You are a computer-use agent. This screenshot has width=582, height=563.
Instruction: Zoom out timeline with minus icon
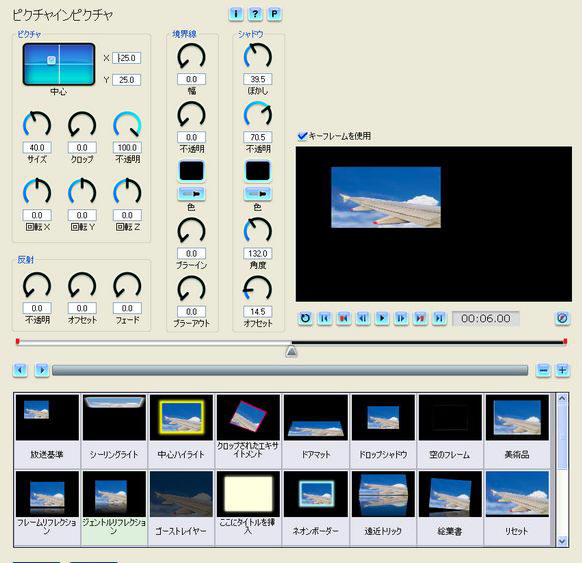[543, 370]
